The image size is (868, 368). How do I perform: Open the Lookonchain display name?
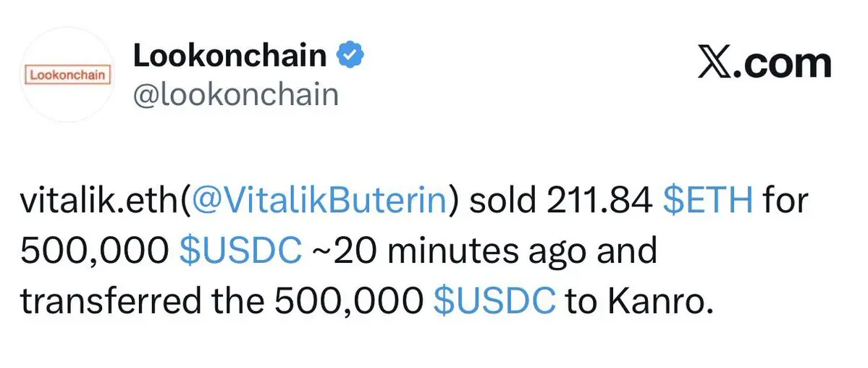point(229,56)
